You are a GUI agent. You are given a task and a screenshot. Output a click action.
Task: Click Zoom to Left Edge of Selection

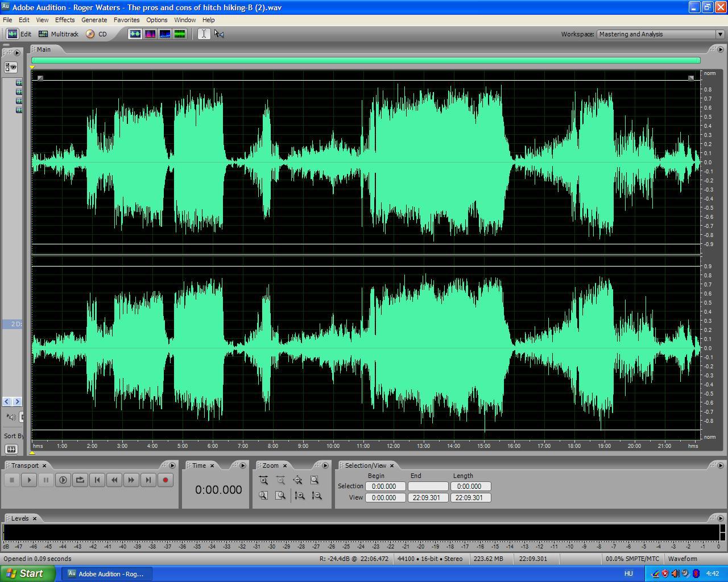pyautogui.click(x=263, y=496)
